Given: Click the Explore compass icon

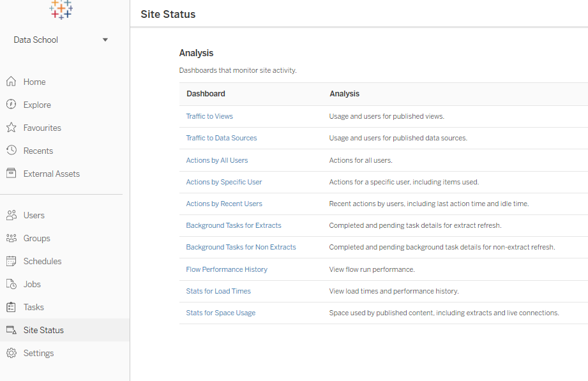Looking at the screenshot, I should click(x=11, y=105).
